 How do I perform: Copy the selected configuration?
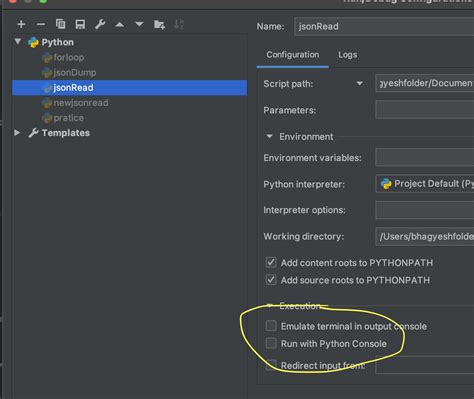[x=60, y=24]
